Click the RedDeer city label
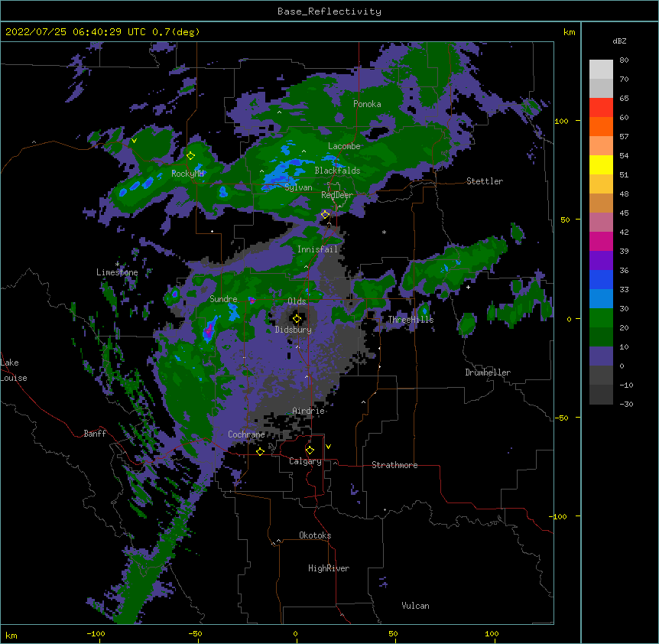The height and width of the screenshot is (644, 659). click(x=337, y=195)
